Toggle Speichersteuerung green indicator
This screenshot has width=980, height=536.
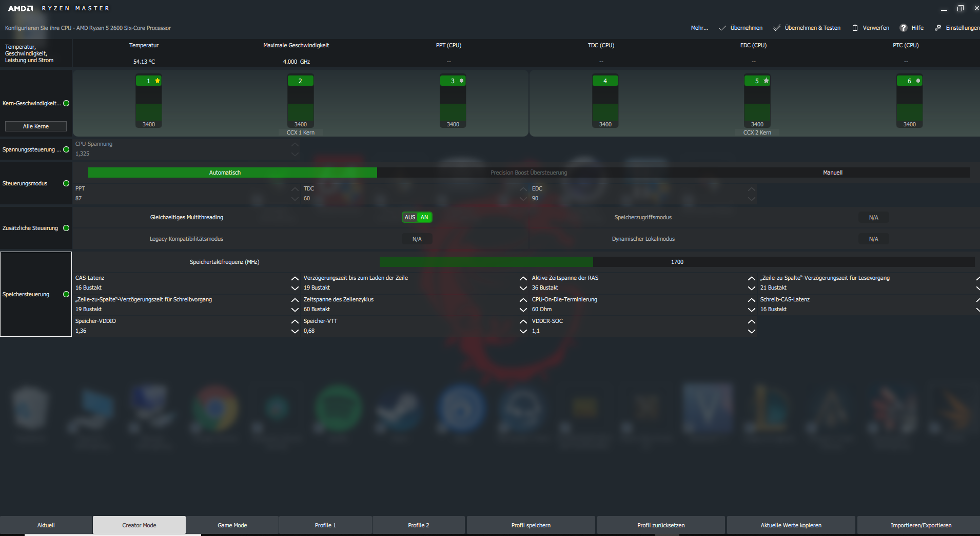click(66, 294)
